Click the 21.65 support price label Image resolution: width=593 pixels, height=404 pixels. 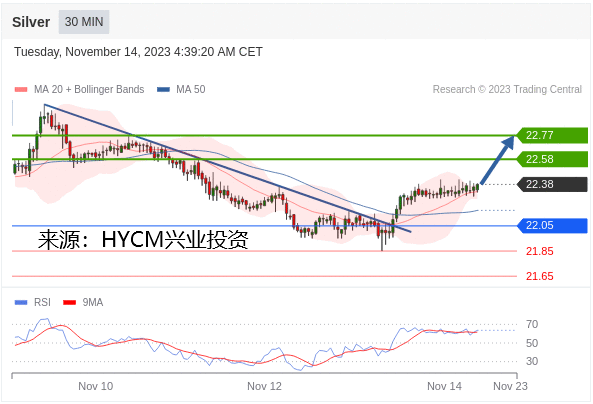tap(539, 276)
